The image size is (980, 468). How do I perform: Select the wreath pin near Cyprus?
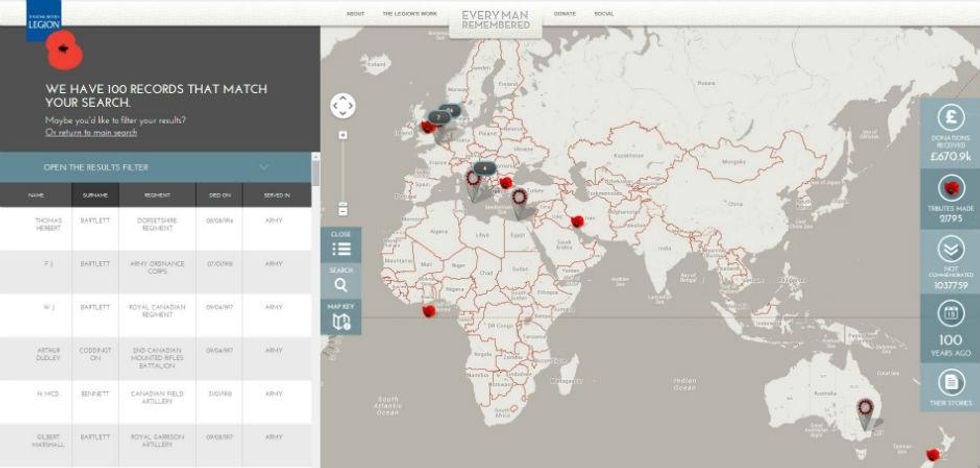coord(519,204)
